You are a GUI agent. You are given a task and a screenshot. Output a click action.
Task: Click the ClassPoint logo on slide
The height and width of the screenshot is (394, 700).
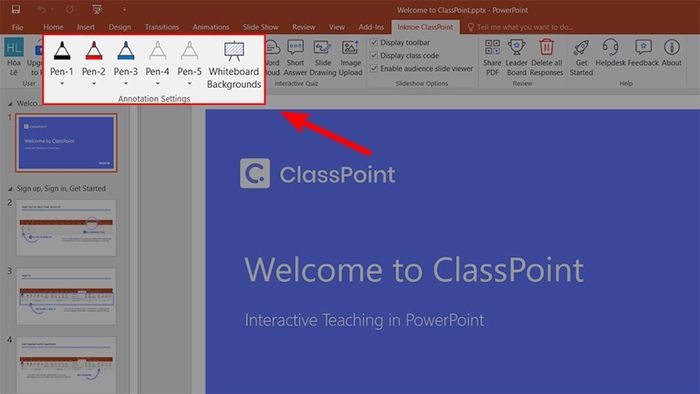tap(317, 174)
